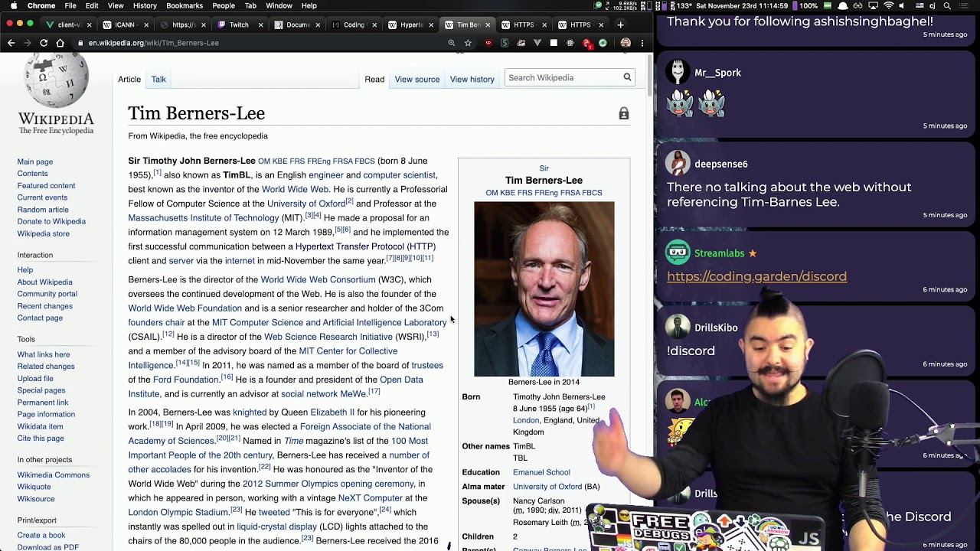Open the University of Oxford link in lead paragraph

306,204
